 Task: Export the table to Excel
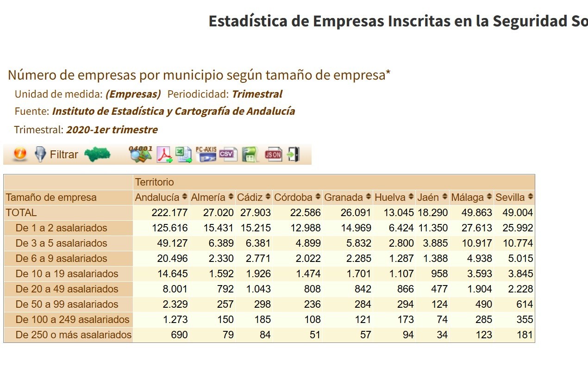tap(184, 154)
